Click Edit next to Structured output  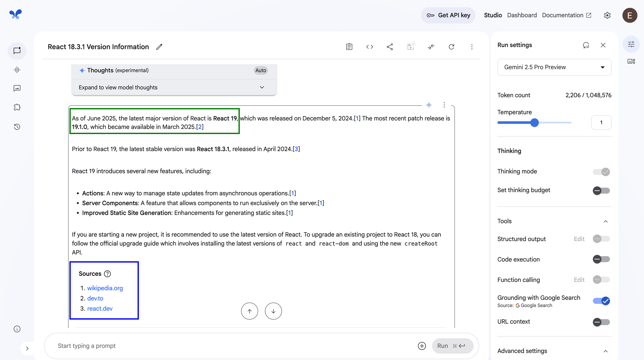(x=579, y=239)
